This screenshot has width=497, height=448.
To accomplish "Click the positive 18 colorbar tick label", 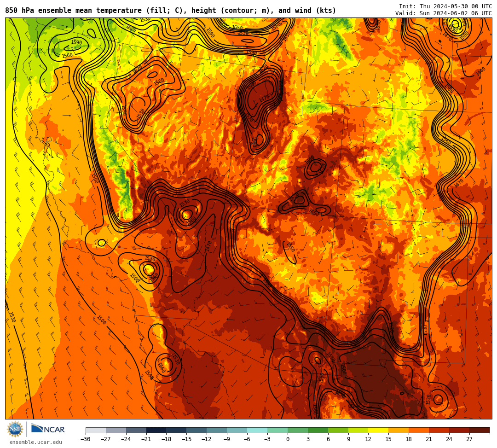I will tap(409, 439).
